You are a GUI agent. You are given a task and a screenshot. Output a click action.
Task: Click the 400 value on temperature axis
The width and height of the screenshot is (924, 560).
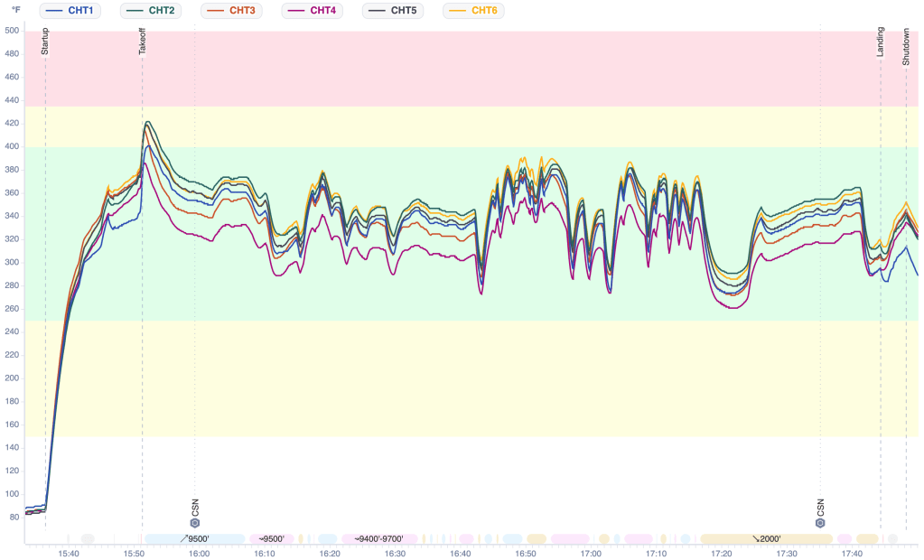point(12,146)
